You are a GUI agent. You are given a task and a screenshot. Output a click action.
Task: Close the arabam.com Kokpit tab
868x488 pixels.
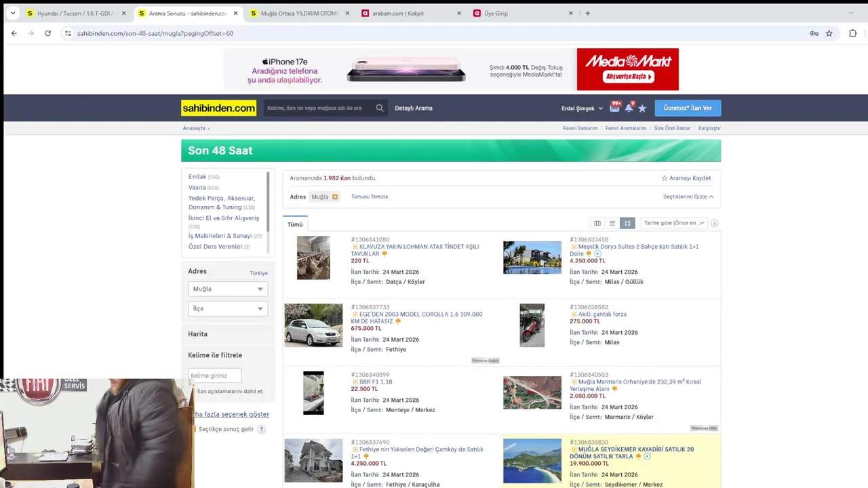pyautogui.click(x=458, y=13)
